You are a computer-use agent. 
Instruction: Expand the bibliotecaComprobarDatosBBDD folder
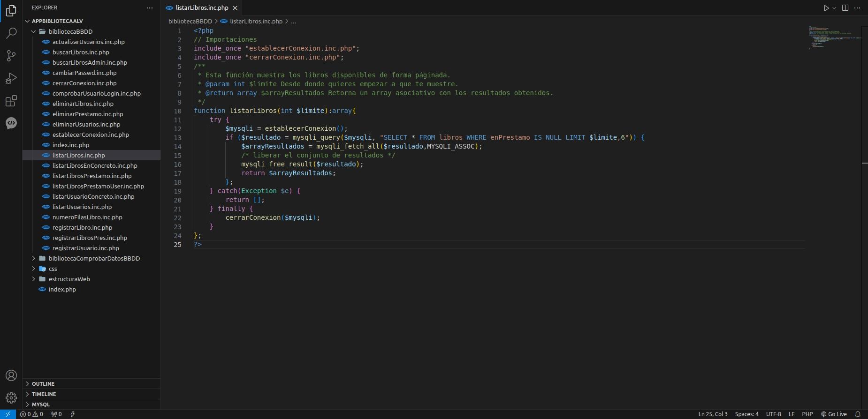click(x=91, y=258)
